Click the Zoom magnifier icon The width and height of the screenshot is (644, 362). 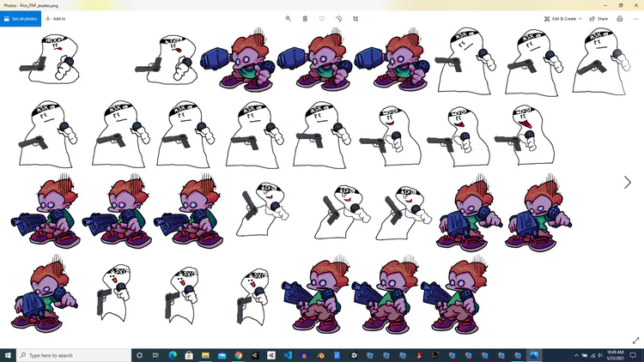(x=288, y=19)
